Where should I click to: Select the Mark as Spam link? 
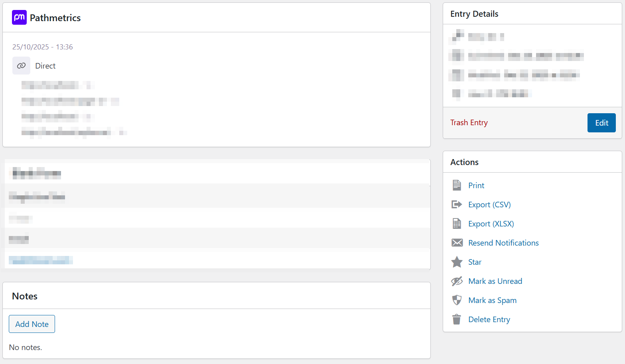[x=492, y=300]
